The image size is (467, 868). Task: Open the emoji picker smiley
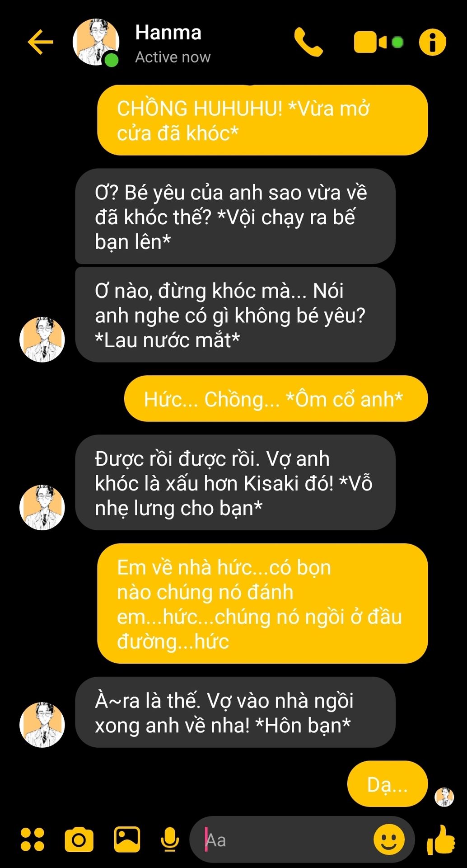388,840
